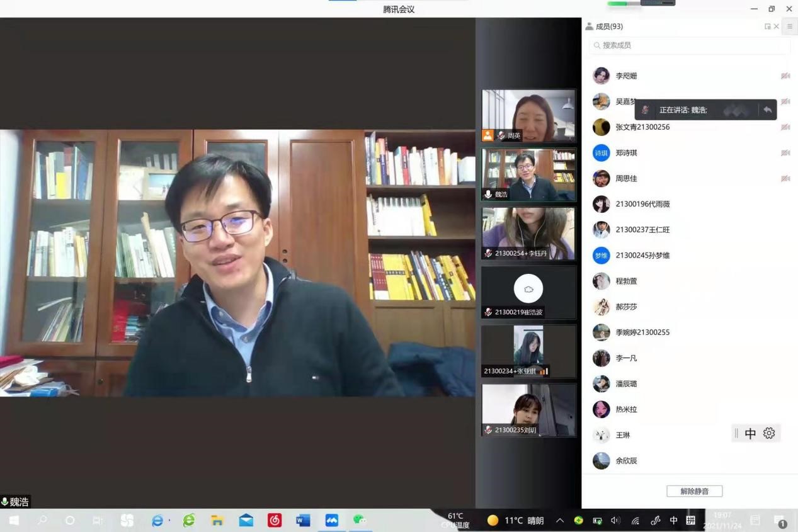This screenshot has height=532, width=798.
Task: Open Word from the taskbar
Action: pos(303,521)
